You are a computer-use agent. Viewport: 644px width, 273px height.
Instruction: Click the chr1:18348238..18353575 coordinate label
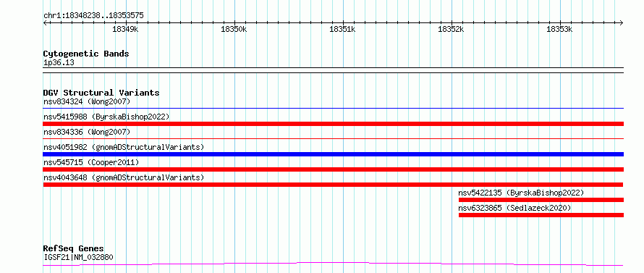(x=93, y=16)
